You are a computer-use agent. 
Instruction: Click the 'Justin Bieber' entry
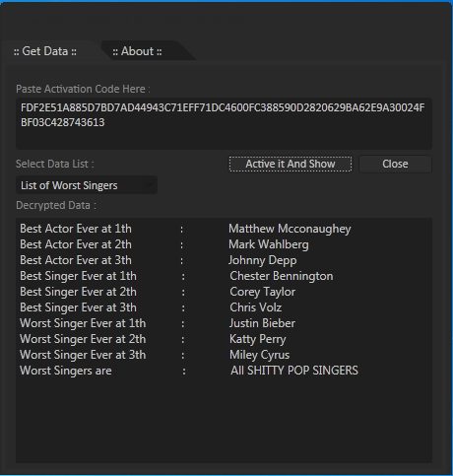pos(262,323)
